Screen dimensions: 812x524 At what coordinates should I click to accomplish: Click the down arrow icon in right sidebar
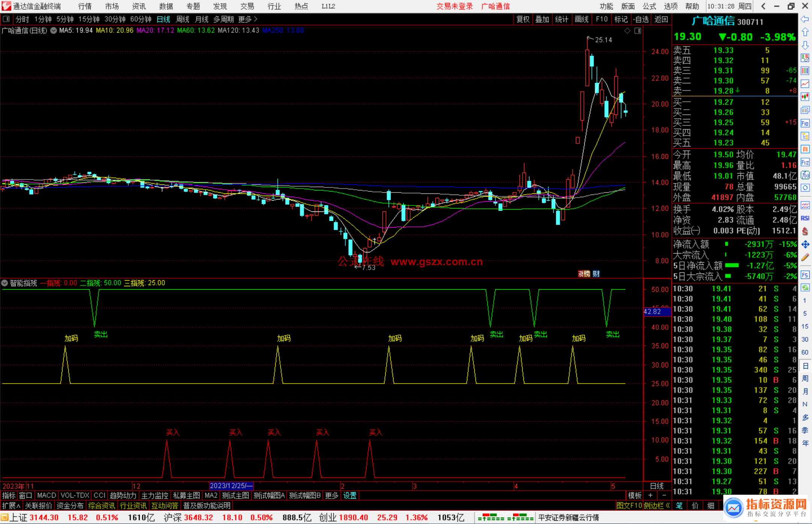[805, 45]
